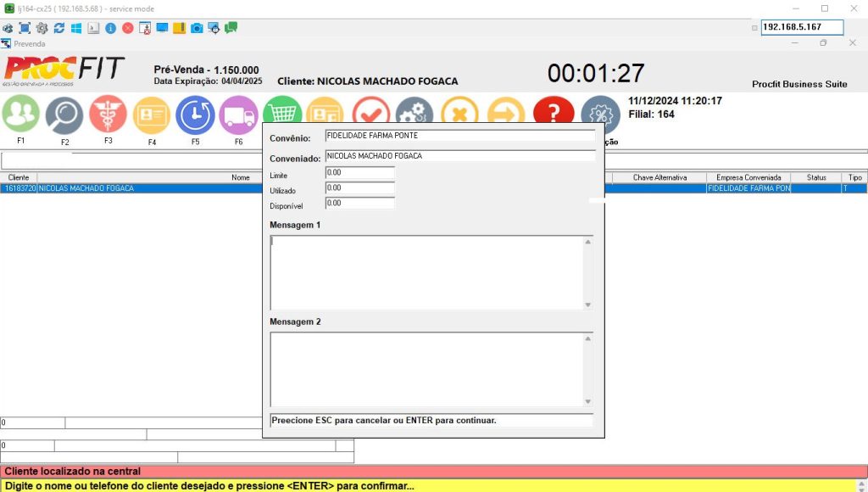This screenshot has height=492, width=868.
Task: Open the gear settings icon in remote toolbar
Action: [x=42, y=28]
